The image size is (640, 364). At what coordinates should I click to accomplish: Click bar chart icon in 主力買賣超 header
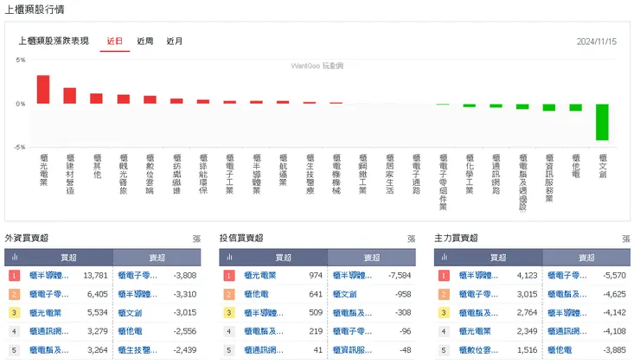pyautogui.click(x=444, y=257)
